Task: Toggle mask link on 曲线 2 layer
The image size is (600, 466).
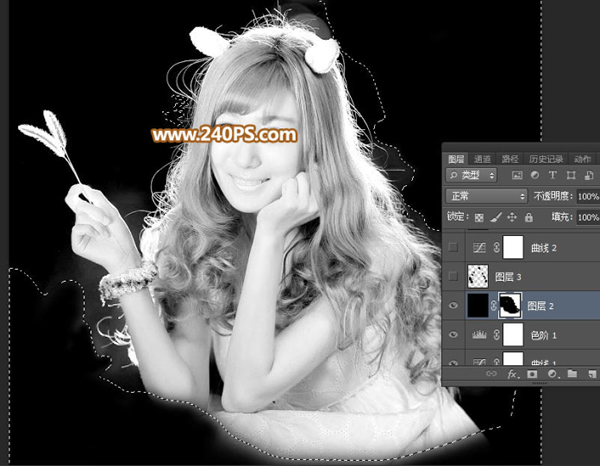Action: point(496,248)
